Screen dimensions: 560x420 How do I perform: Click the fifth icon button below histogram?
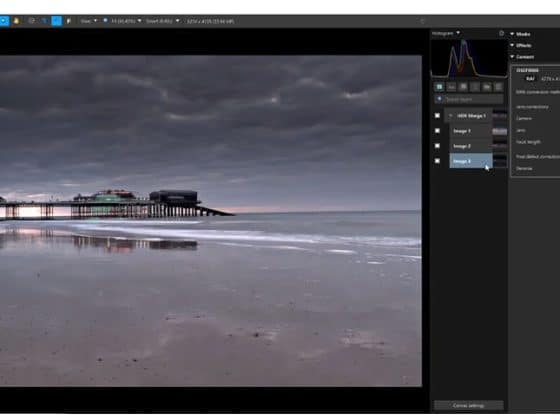pyautogui.click(x=487, y=87)
